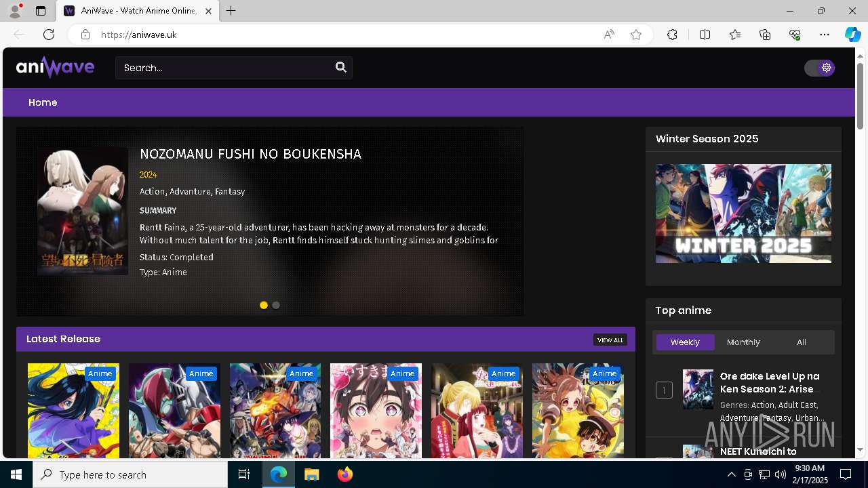Open Browser essentials

pos(795,35)
